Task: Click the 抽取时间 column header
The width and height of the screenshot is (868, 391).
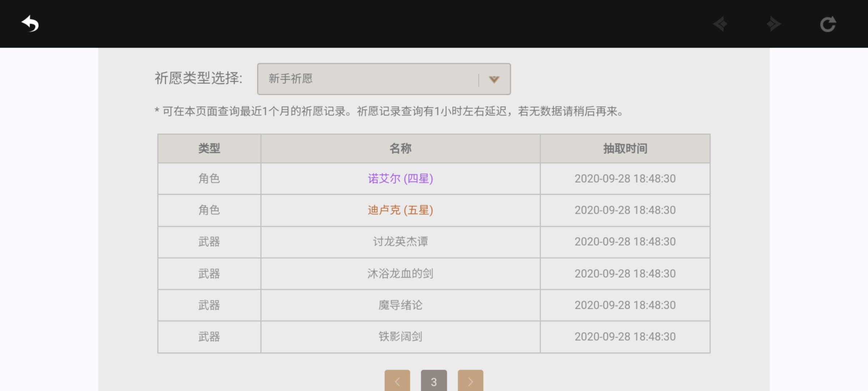Action: (625, 148)
